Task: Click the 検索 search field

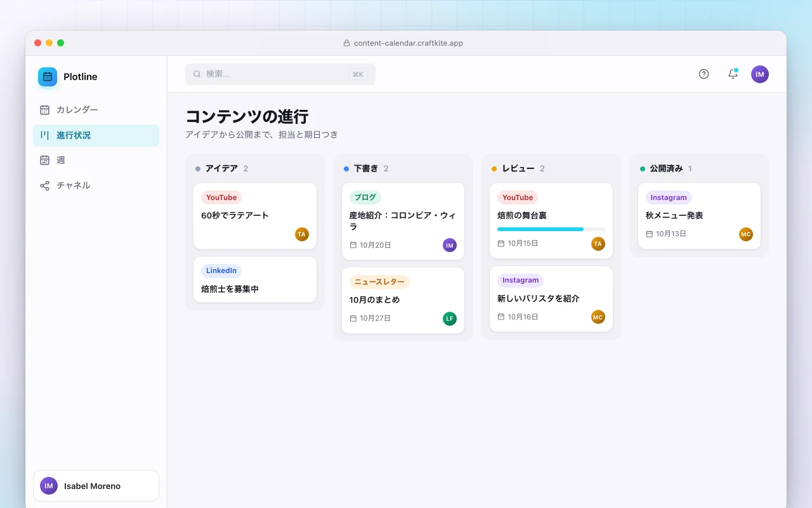Action: tap(280, 74)
